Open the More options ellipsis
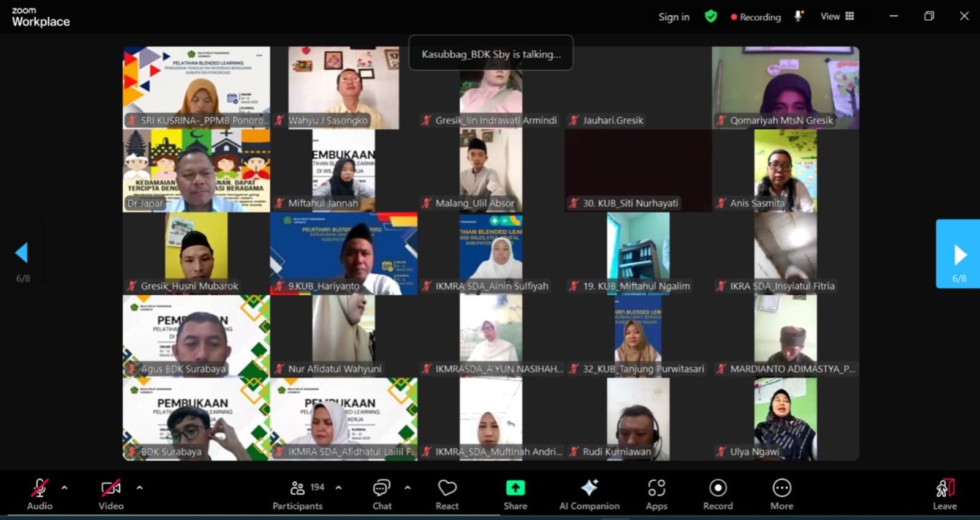The image size is (980, 520). (781, 488)
